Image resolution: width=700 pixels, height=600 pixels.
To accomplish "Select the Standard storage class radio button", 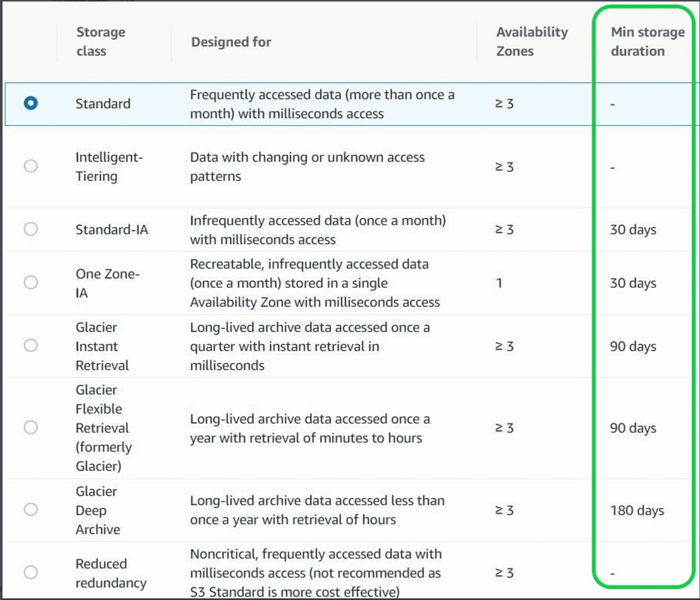I will click(31, 103).
